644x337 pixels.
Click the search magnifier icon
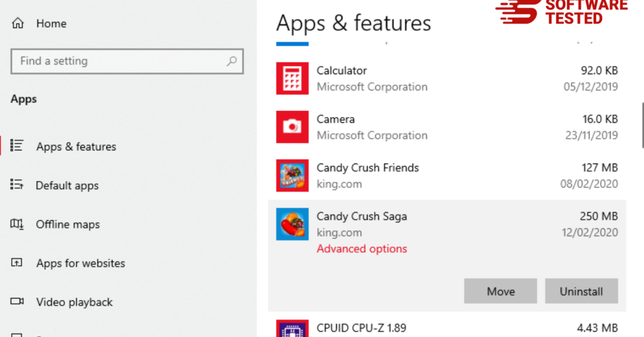coord(231,61)
